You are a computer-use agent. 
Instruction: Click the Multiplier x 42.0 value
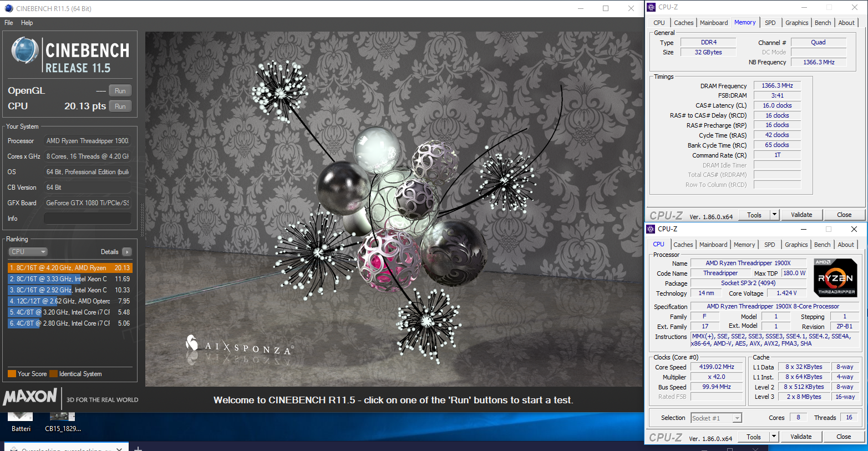pos(717,377)
